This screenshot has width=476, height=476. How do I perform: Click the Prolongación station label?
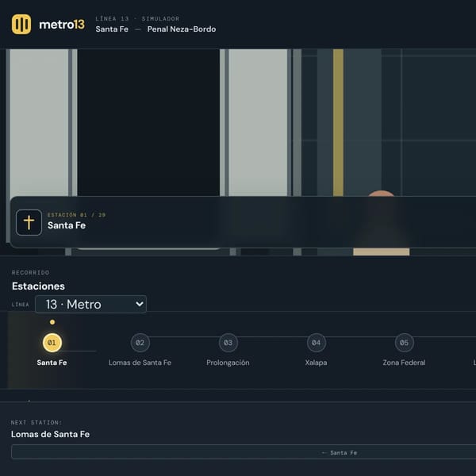coord(228,363)
